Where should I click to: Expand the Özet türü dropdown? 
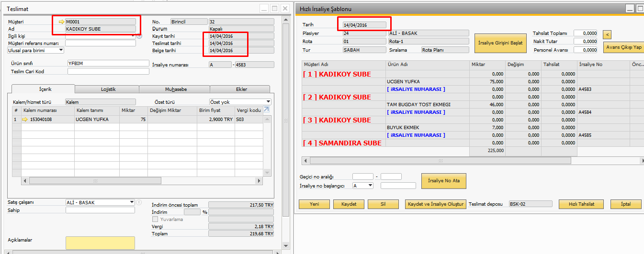tap(268, 102)
